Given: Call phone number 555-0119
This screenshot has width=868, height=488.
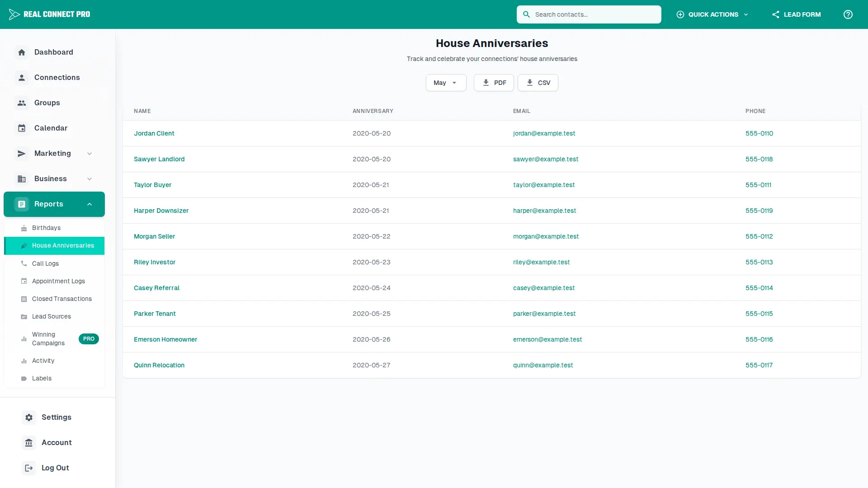Looking at the screenshot, I should click(759, 211).
